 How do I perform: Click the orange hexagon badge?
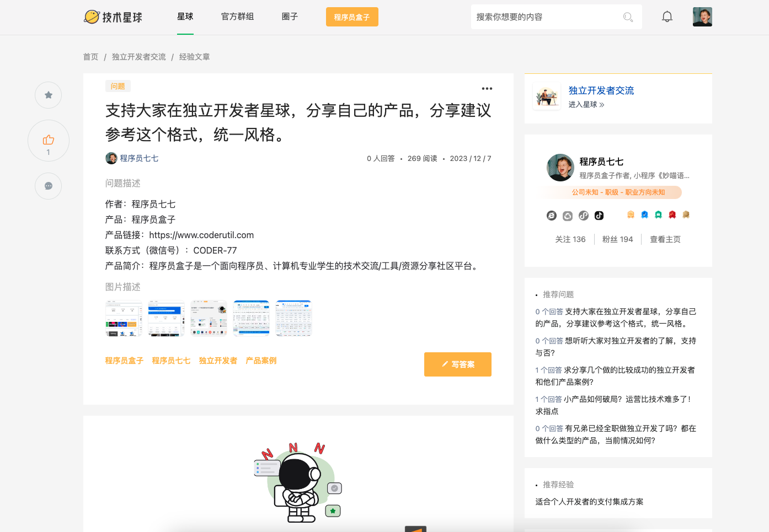631,214
